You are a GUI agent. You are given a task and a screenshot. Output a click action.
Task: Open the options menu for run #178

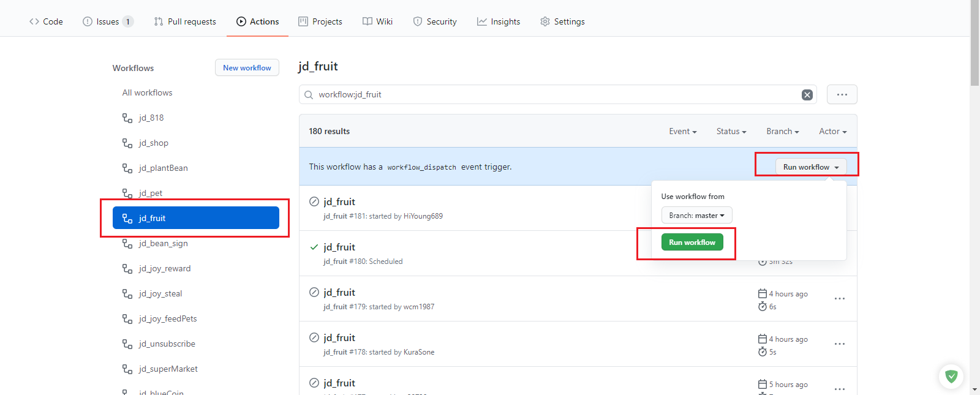[840, 344]
